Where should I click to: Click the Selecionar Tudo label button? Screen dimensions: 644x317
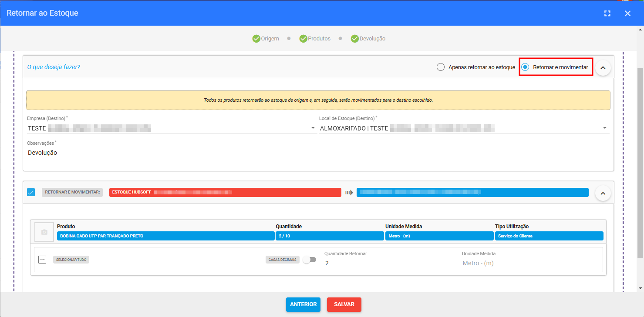(71, 260)
